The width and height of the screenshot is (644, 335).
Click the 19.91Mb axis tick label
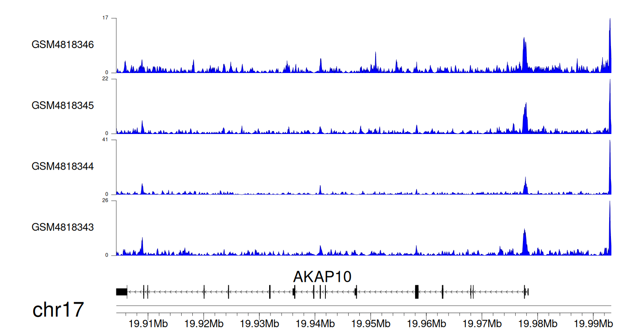pyautogui.click(x=148, y=323)
